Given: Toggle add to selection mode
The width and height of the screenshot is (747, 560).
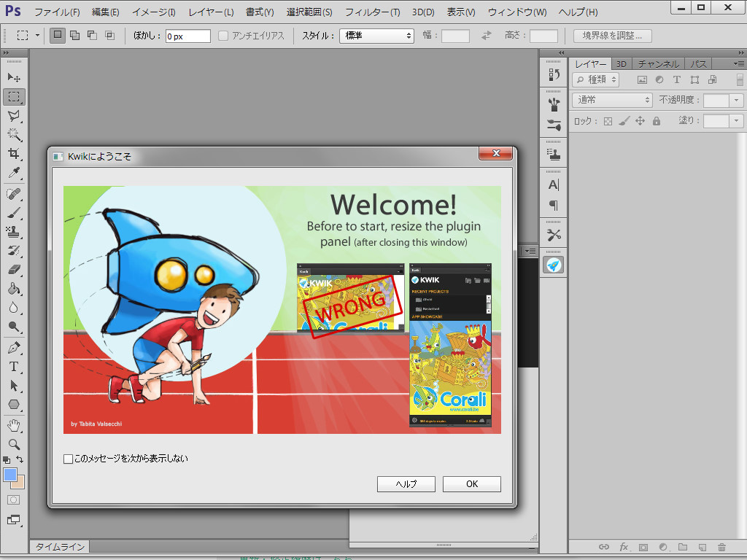Looking at the screenshot, I should [x=75, y=35].
